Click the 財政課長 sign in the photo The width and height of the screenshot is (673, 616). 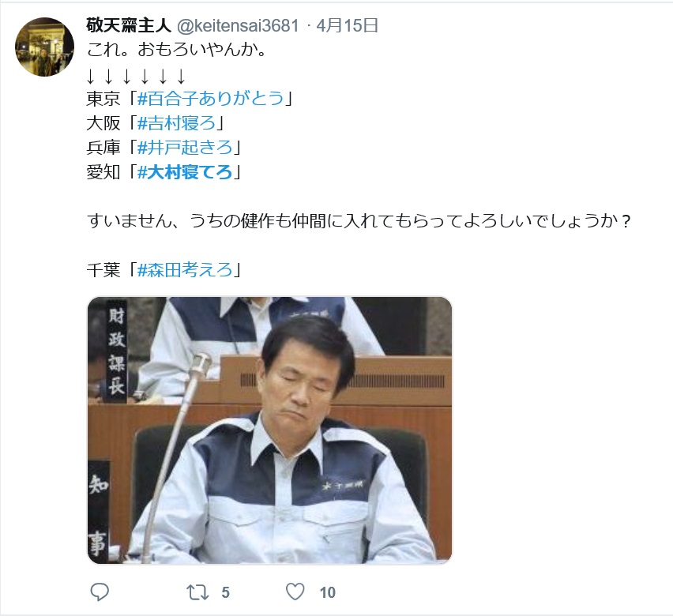click(x=116, y=351)
